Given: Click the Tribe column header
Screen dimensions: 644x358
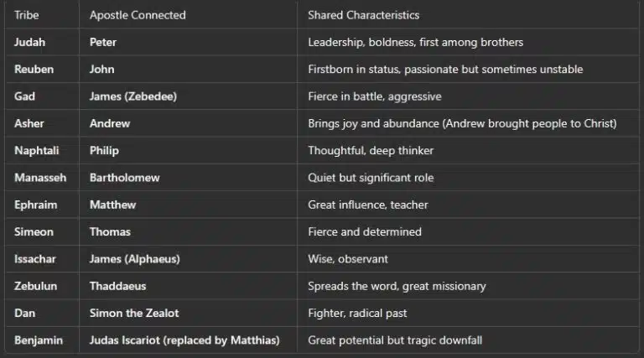Looking at the screenshot, I should pos(27,15).
